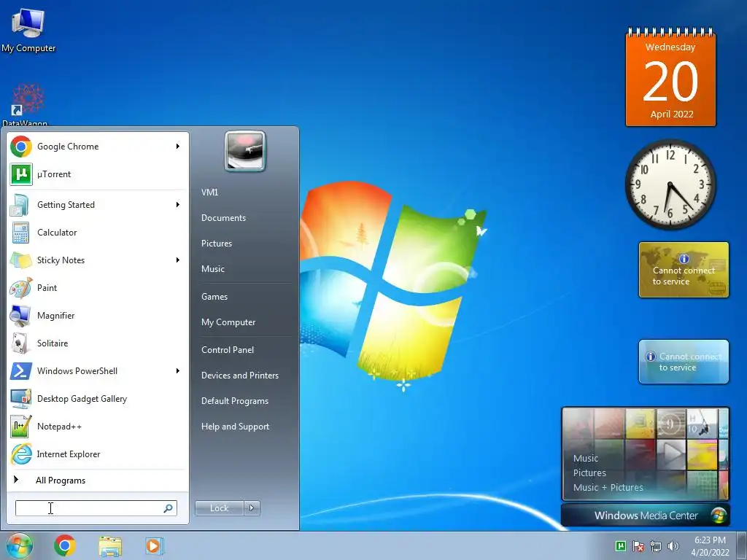Open Help and Support
Screen dimensions: 747x560
click(236, 427)
